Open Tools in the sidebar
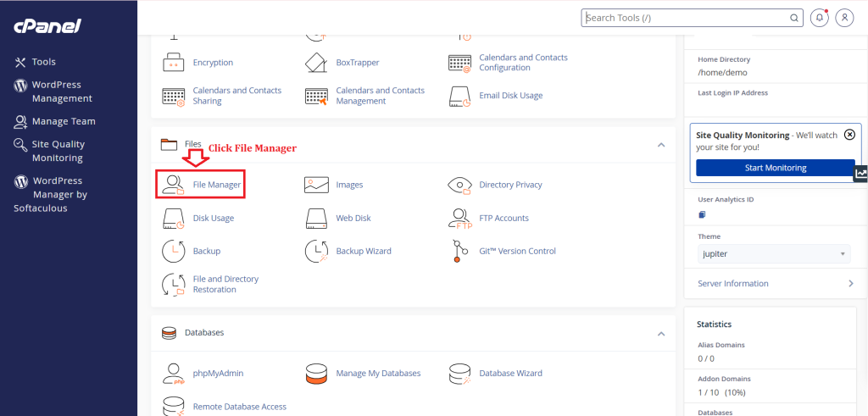Image resolution: width=868 pixels, height=416 pixels. pyautogui.click(x=36, y=62)
